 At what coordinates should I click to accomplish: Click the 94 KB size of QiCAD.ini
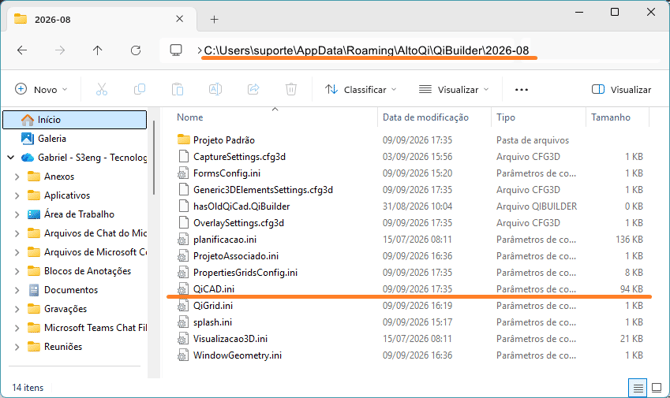tap(632, 289)
